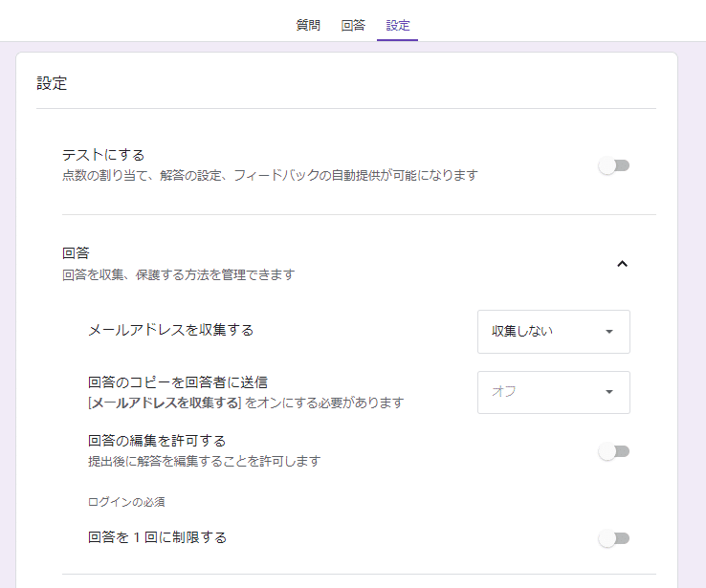This screenshot has width=706, height=588.
Task: Switch to the 質問 tab
Action: pos(308,25)
